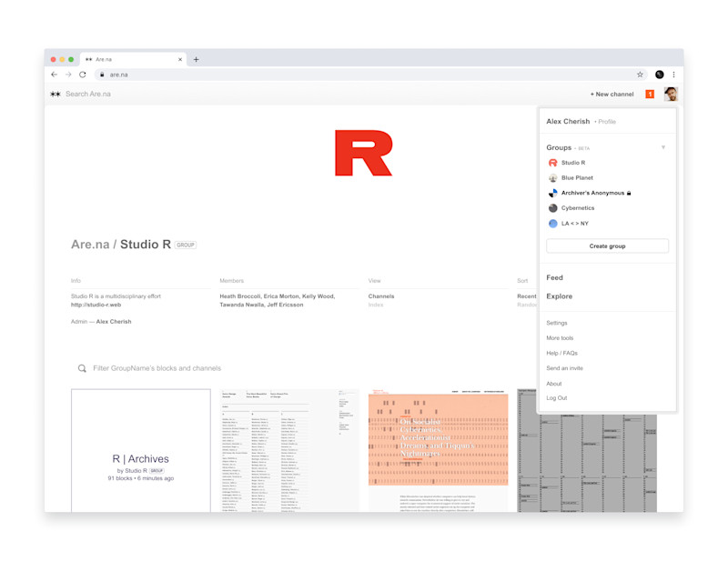This screenshot has width=728, height=561.
Task: Open Alex Cherish Profile link
Action: coord(607,122)
